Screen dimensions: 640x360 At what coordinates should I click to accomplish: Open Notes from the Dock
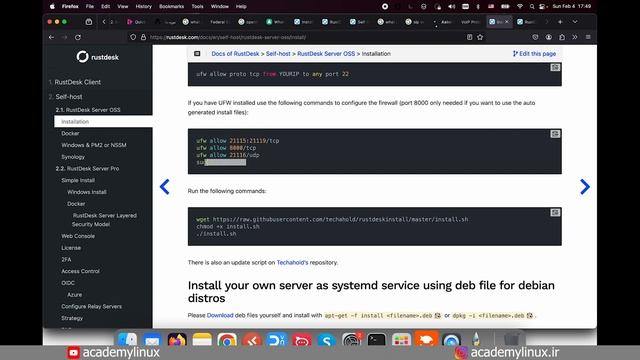coord(202,340)
